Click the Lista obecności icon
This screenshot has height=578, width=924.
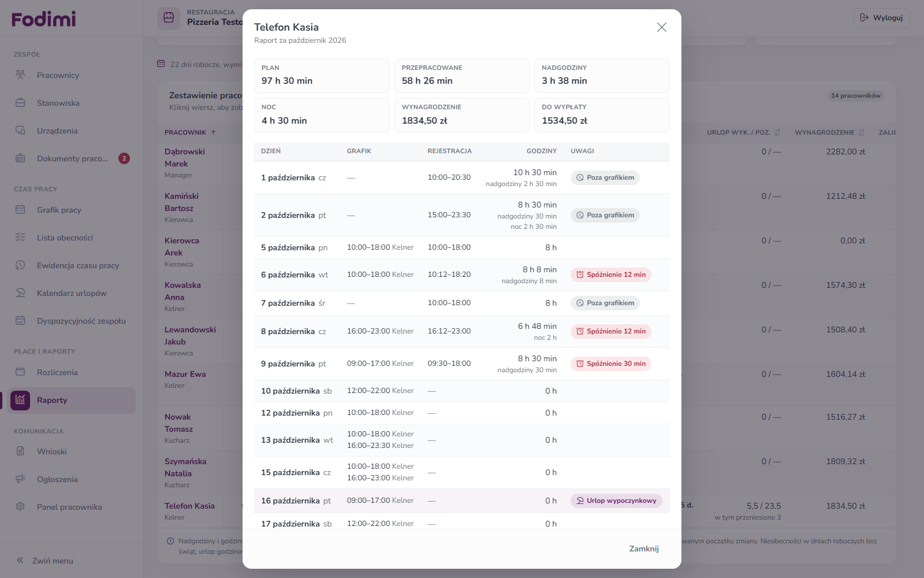(20, 238)
